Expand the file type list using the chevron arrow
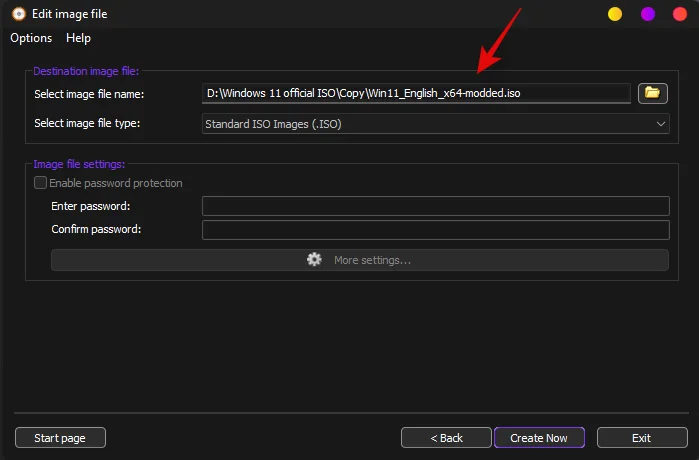Screen dimensions: 699x460 [661, 124]
